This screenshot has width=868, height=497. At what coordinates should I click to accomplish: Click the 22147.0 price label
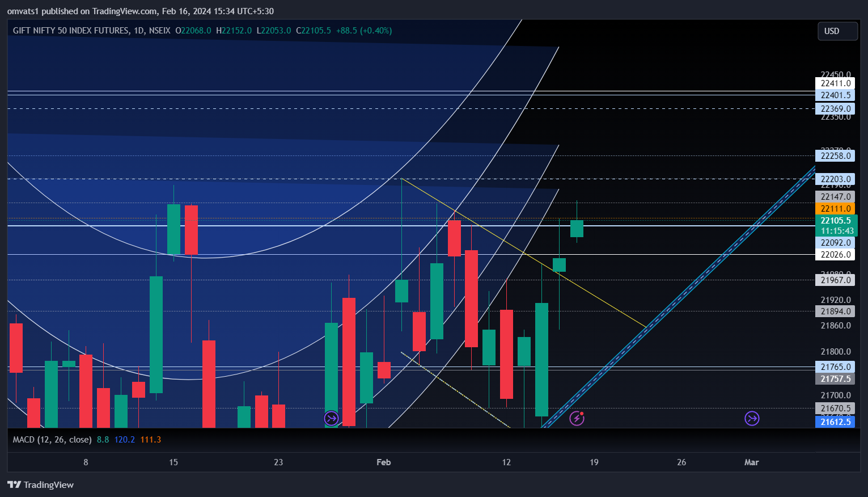pos(835,197)
